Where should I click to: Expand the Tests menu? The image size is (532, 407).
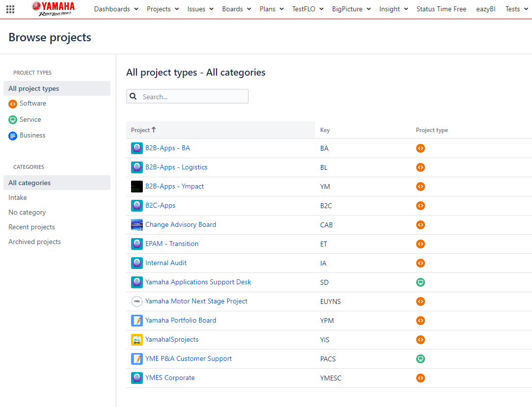(516, 9)
